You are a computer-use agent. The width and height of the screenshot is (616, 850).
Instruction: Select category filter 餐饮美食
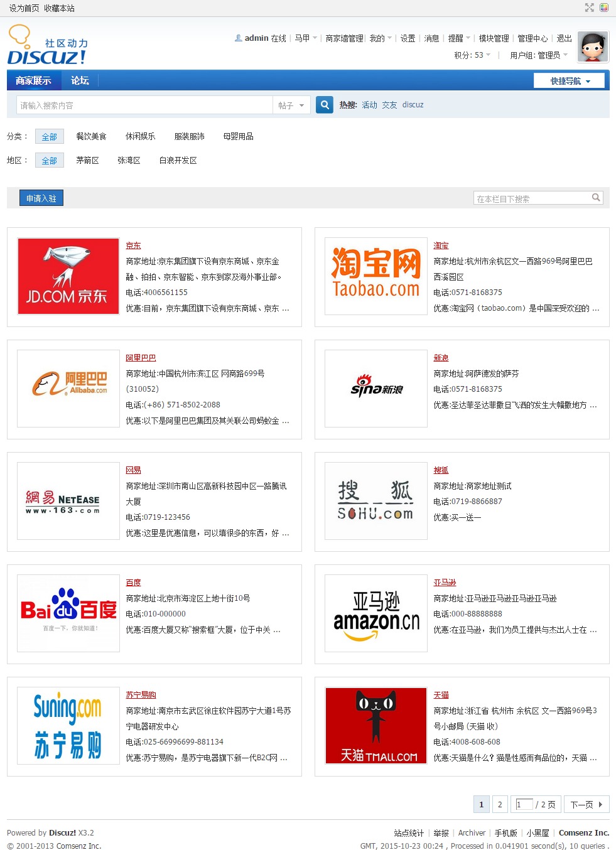click(91, 136)
